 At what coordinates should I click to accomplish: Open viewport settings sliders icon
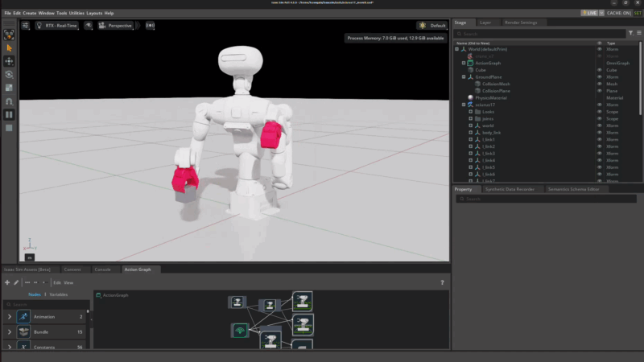[26, 26]
